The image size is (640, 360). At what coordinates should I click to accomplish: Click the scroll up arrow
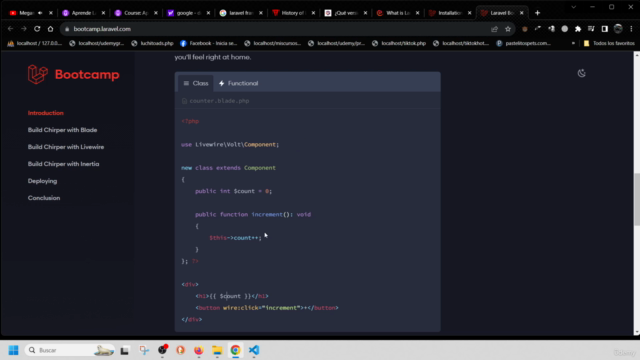pyautogui.click(x=636, y=55)
